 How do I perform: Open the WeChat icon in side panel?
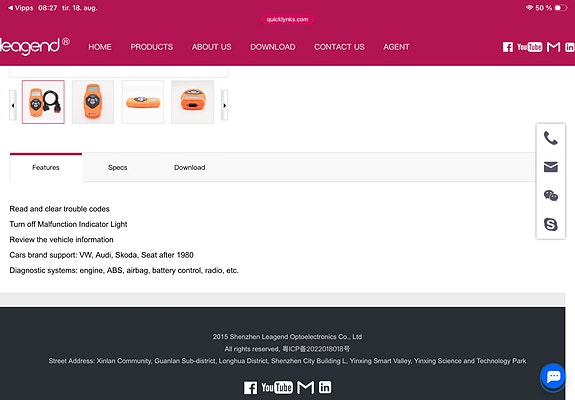click(550, 195)
